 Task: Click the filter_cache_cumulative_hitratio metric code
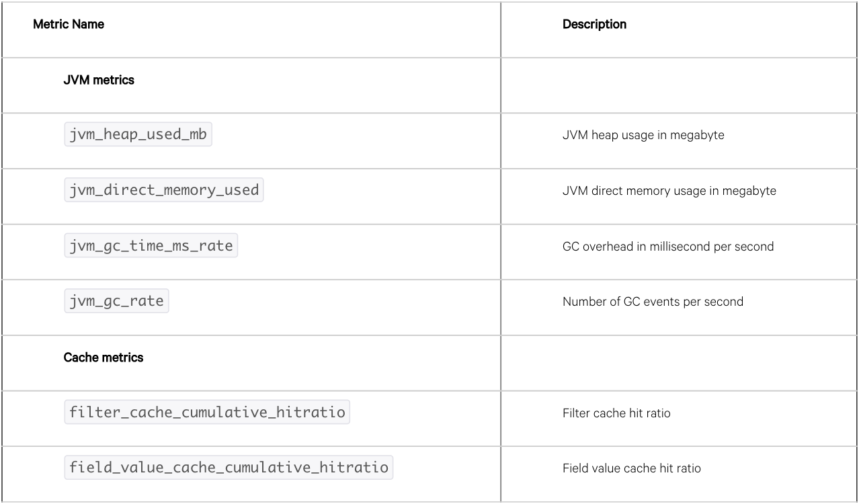pos(207,412)
